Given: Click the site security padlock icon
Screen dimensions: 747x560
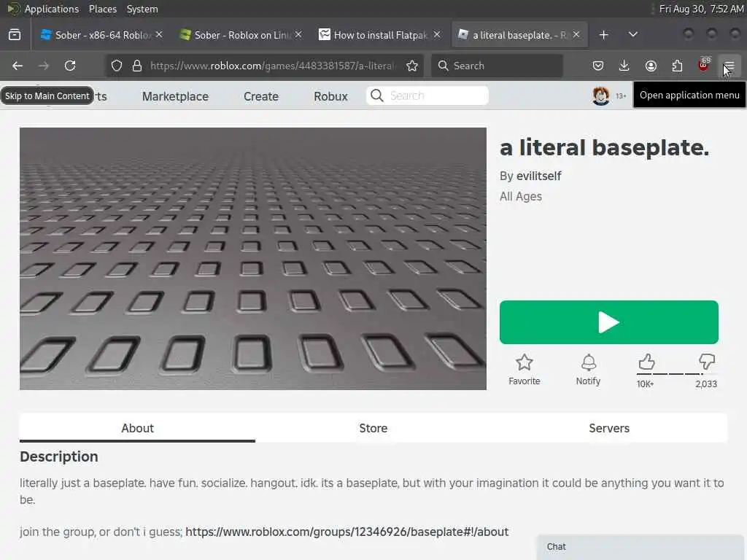Looking at the screenshot, I should point(137,66).
